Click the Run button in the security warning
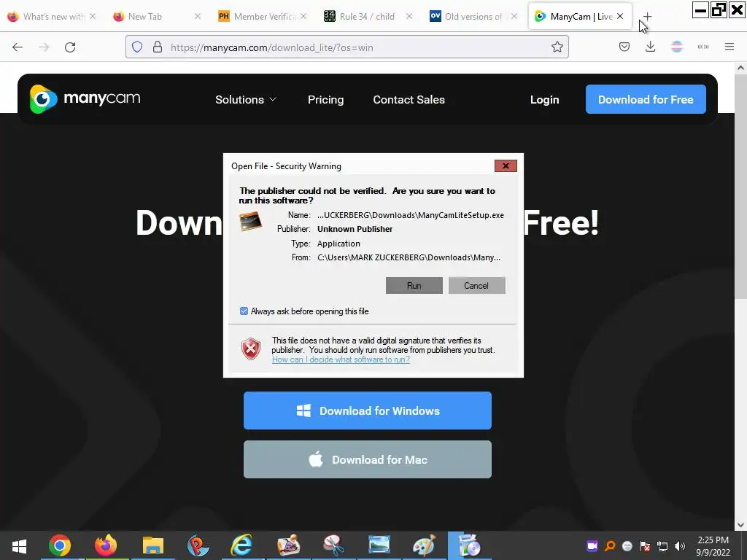 click(414, 285)
